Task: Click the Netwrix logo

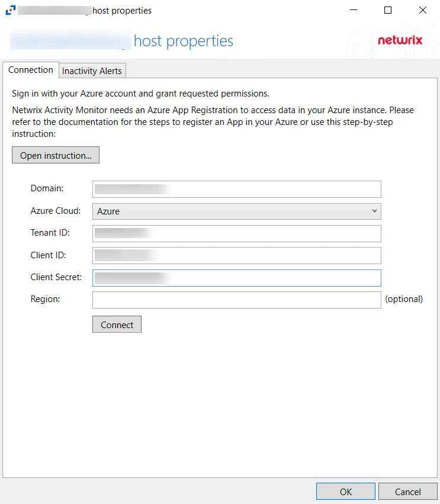Action: (400, 40)
